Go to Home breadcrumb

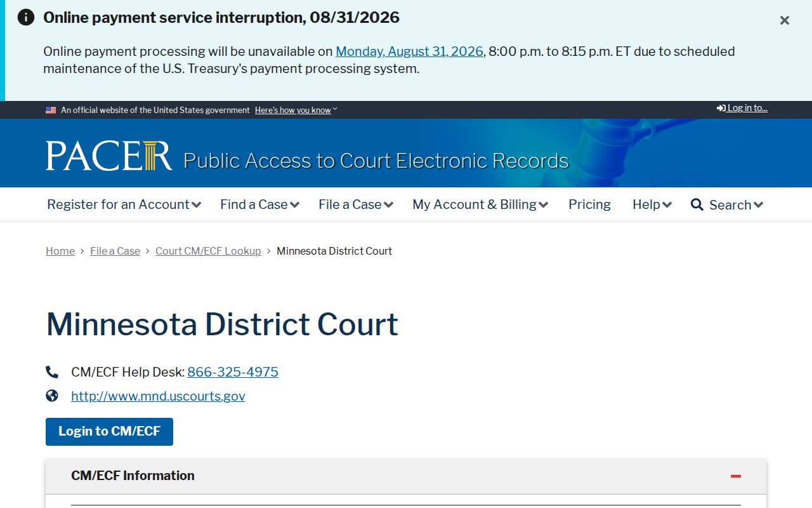[60, 251]
